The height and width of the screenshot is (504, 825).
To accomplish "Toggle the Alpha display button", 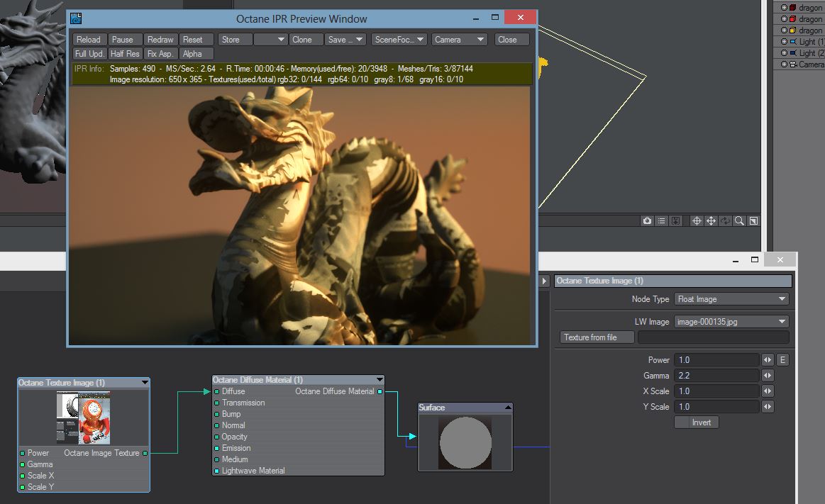I will (196, 54).
